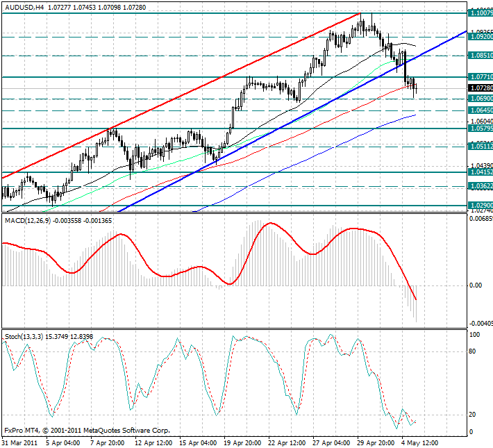This screenshot has height=448, width=493.
Task: Select the 1.0920 price level label
Action: [x=481, y=37]
